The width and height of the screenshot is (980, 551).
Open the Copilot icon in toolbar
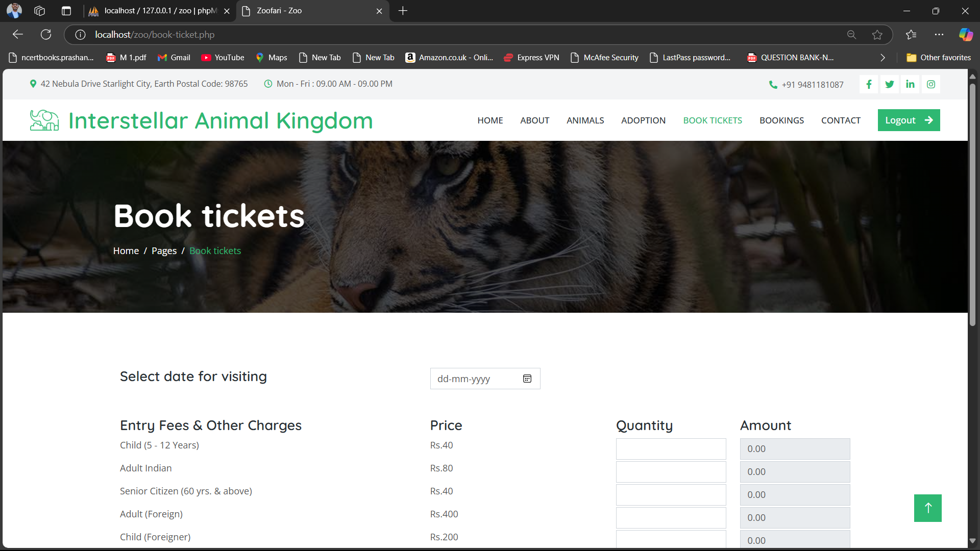[x=966, y=35]
